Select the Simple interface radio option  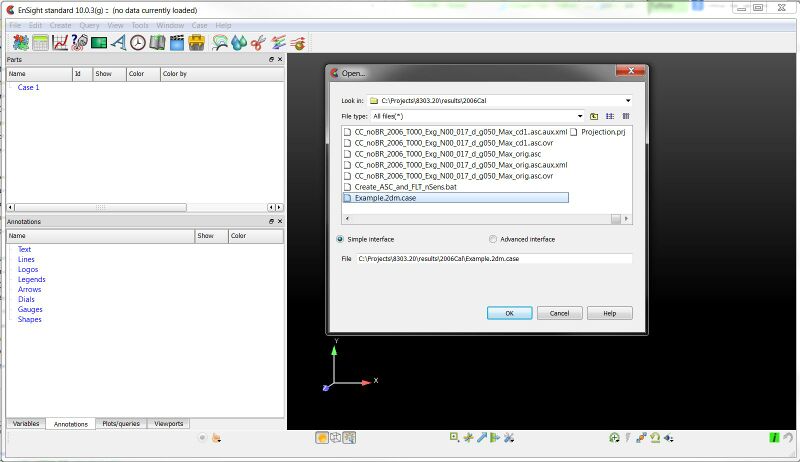click(340, 239)
